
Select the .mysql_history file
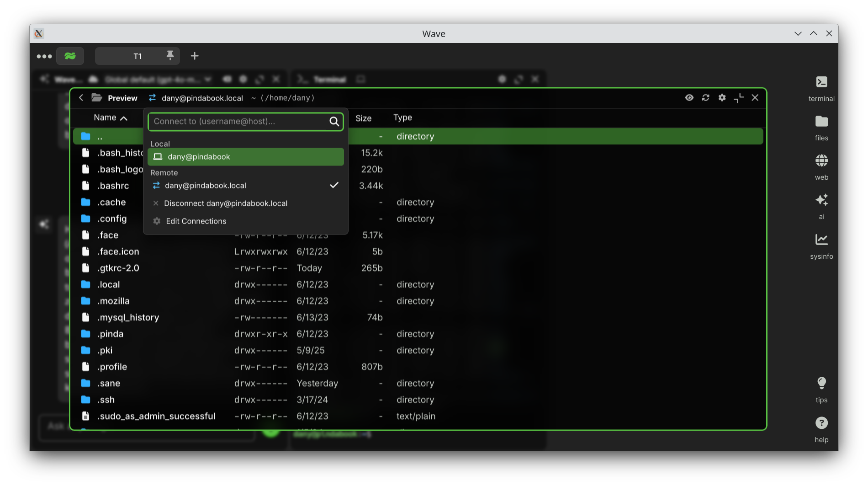(x=128, y=317)
